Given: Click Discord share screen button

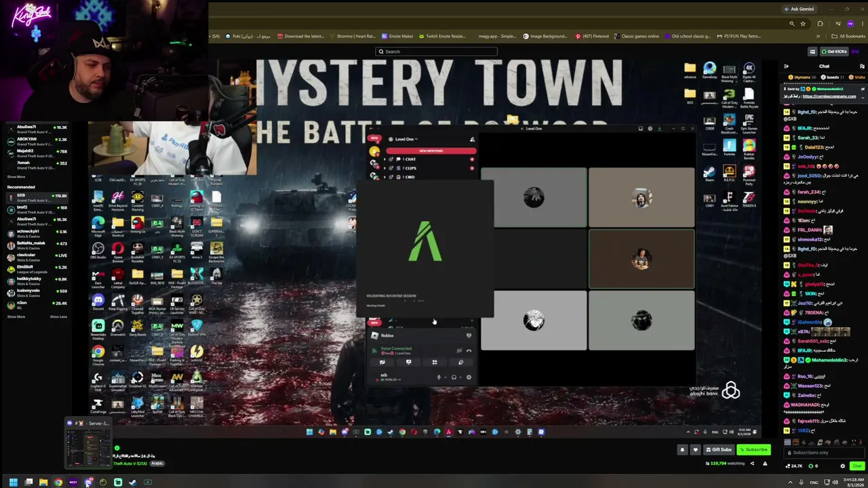Looking at the screenshot, I should (408, 363).
